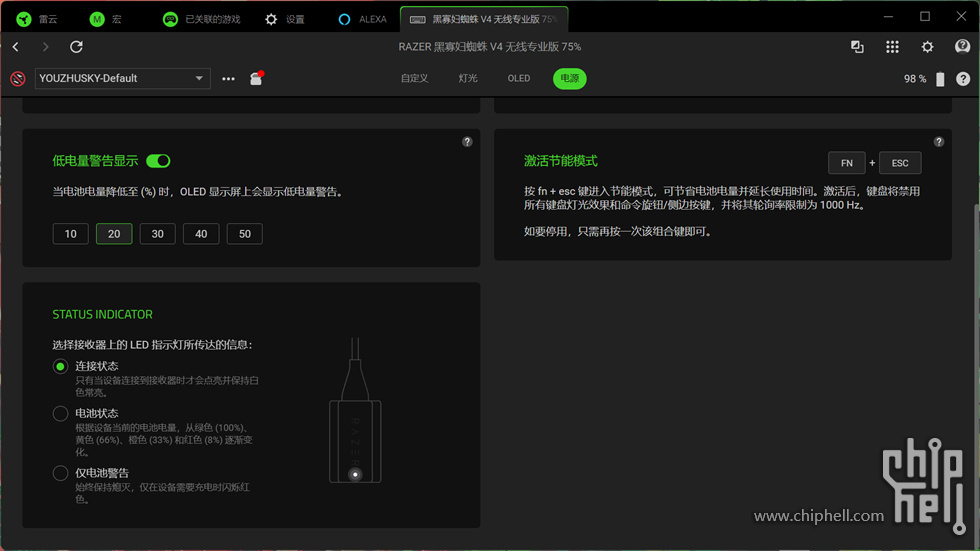Screen dimensions: 980x551
Task: Click the red crossed profile sync icon
Action: pyautogui.click(x=18, y=79)
